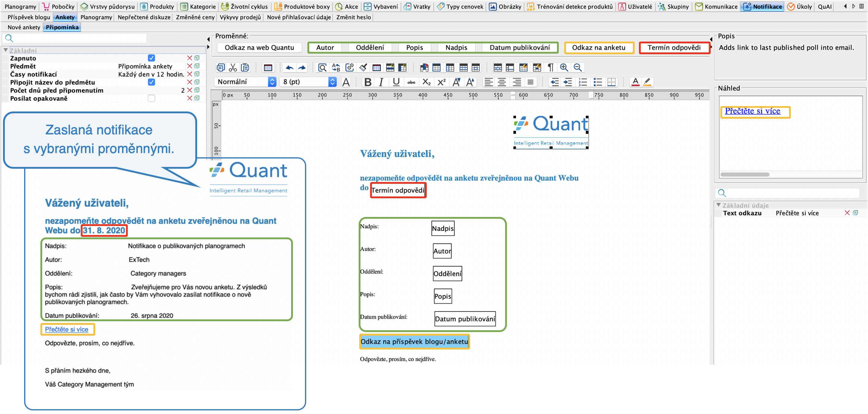The width and height of the screenshot is (868, 414).
Task: Open the tab list menu icon
Action: coord(862,6)
